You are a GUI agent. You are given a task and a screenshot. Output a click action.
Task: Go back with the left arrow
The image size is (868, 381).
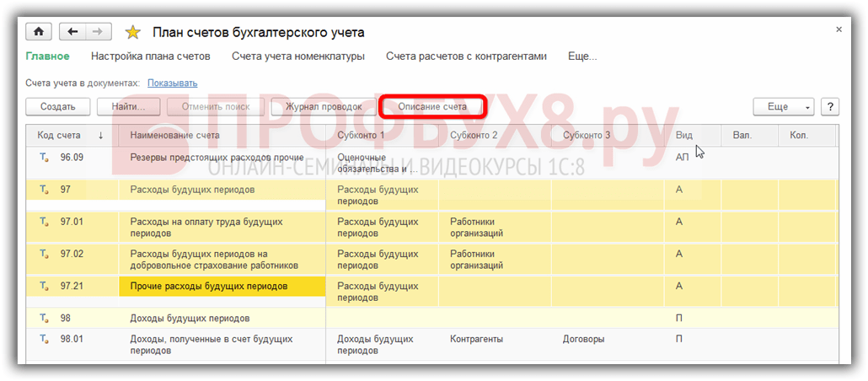pos(72,32)
